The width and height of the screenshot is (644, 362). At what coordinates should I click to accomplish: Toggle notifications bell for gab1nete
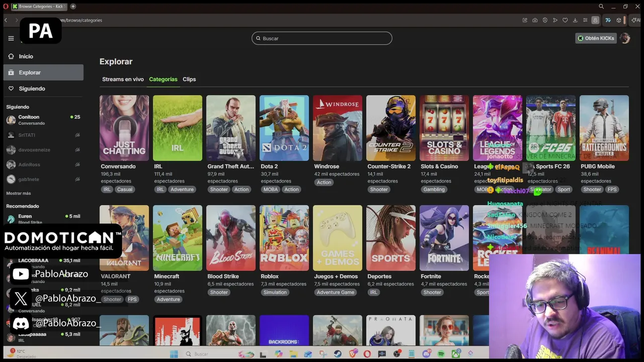pos(77,179)
